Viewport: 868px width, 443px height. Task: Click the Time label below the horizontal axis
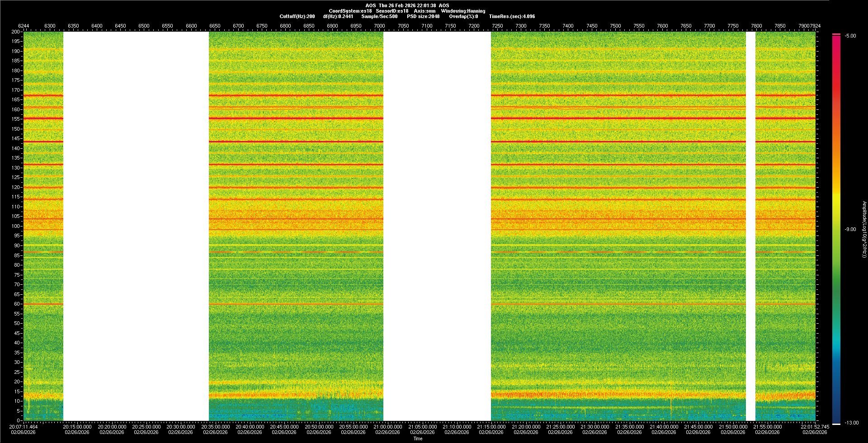pyautogui.click(x=418, y=438)
